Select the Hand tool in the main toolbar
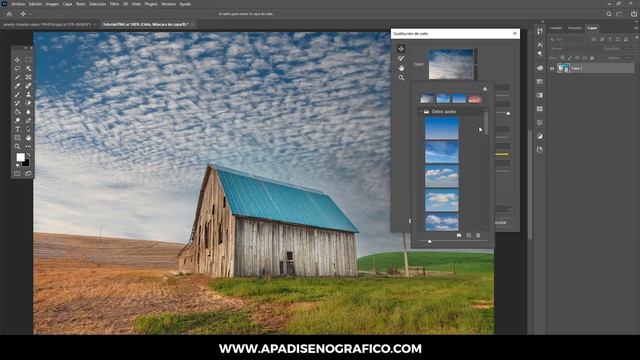The image size is (640, 360). (x=28, y=138)
